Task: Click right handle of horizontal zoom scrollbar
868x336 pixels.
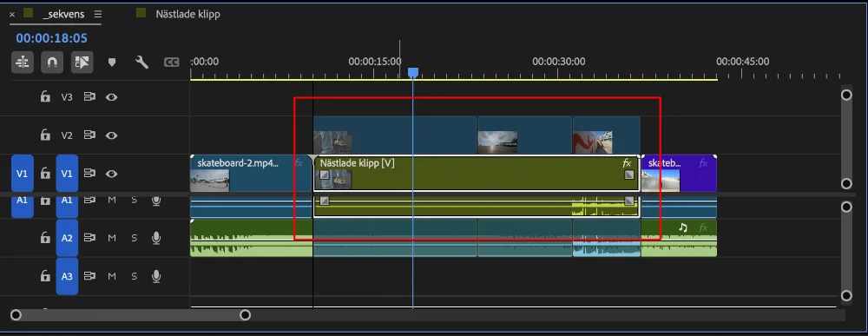Action: [x=246, y=315]
